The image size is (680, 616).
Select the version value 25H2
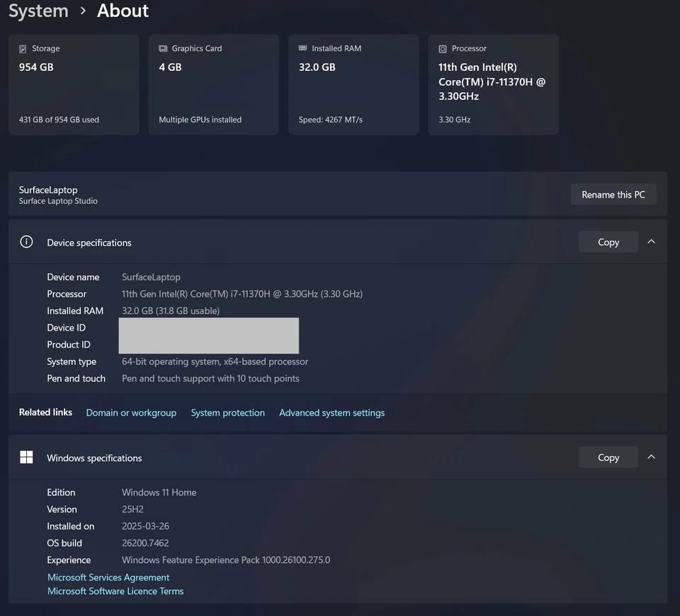coord(132,509)
